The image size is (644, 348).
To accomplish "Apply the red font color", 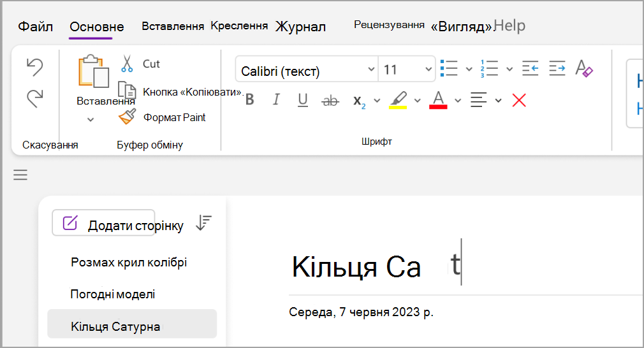I will pyautogui.click(x=438, y=100).
